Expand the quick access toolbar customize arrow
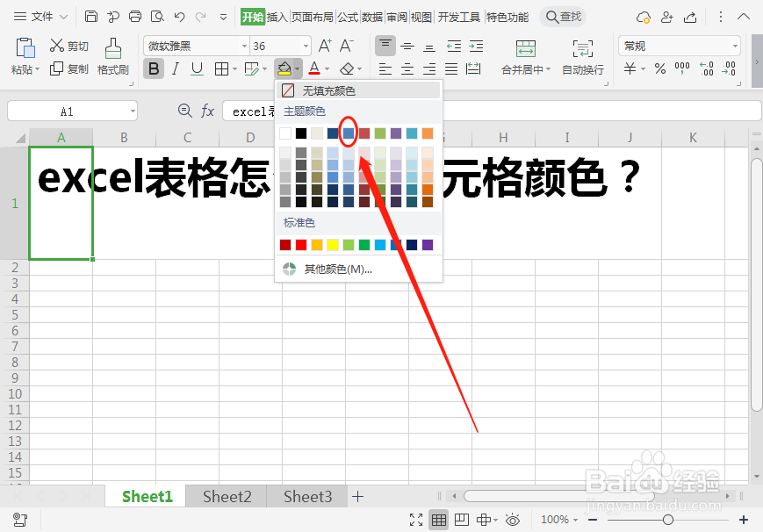This screenshot has height=532, width=763. pyautogui.click(x=223, y=17)
